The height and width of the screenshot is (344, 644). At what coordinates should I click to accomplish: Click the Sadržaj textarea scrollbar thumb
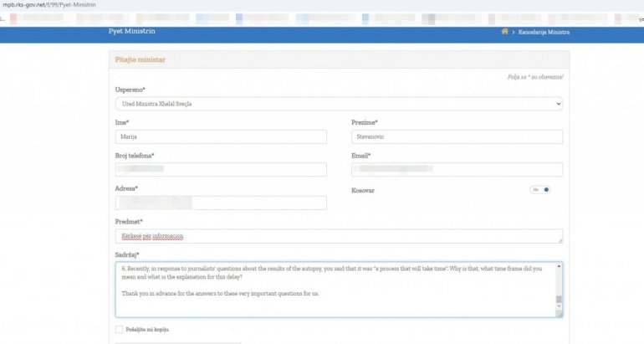[x=559, y=300]
